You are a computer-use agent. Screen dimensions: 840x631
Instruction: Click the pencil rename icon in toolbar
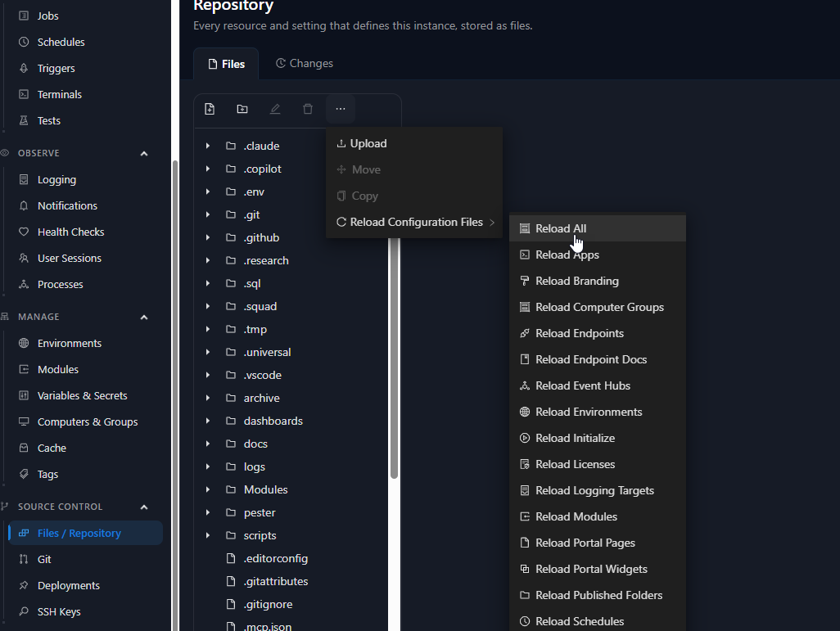pos(275,110)
